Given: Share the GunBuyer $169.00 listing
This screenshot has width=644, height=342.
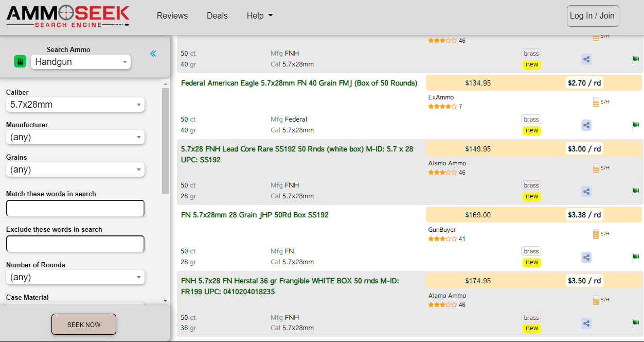Looking at the screenshot, I should 586,258.
